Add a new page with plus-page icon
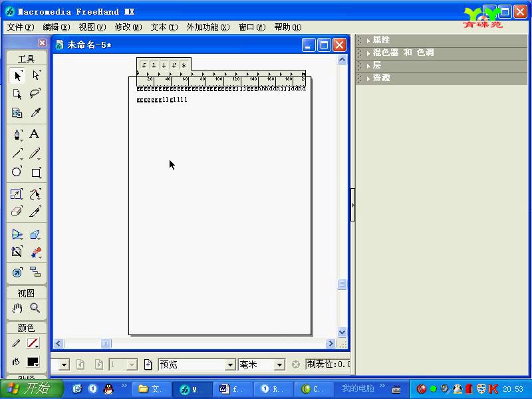 coord(148,364)
